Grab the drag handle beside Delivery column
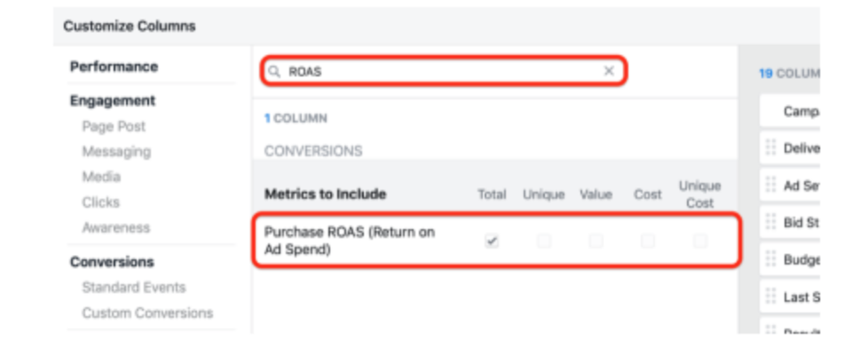 tap(770, 148)
